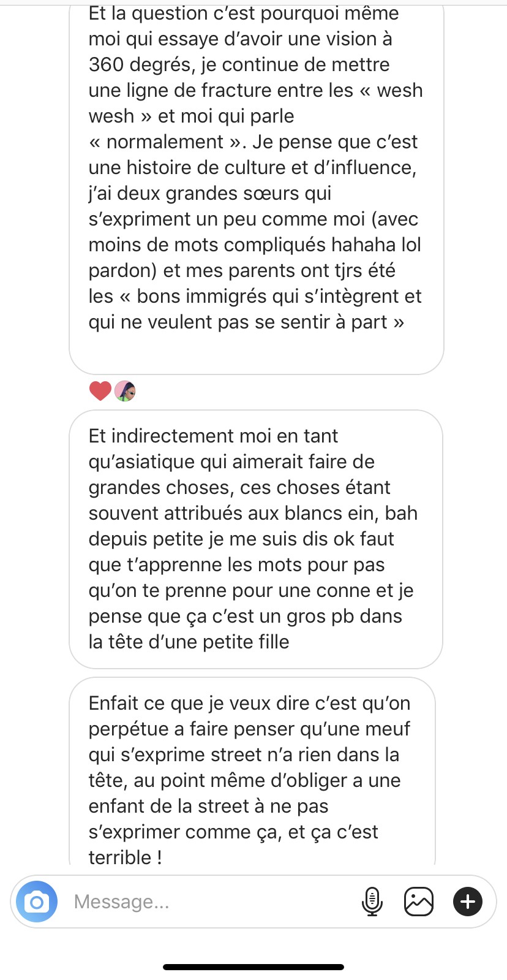Click the word "terrible" in the last message
Screen dimensions: 507x980
(x=120, y=857)
